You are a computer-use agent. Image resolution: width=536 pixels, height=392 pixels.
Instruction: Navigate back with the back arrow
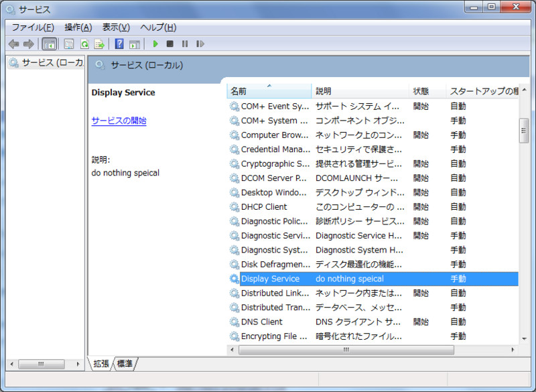click(13, 44)
